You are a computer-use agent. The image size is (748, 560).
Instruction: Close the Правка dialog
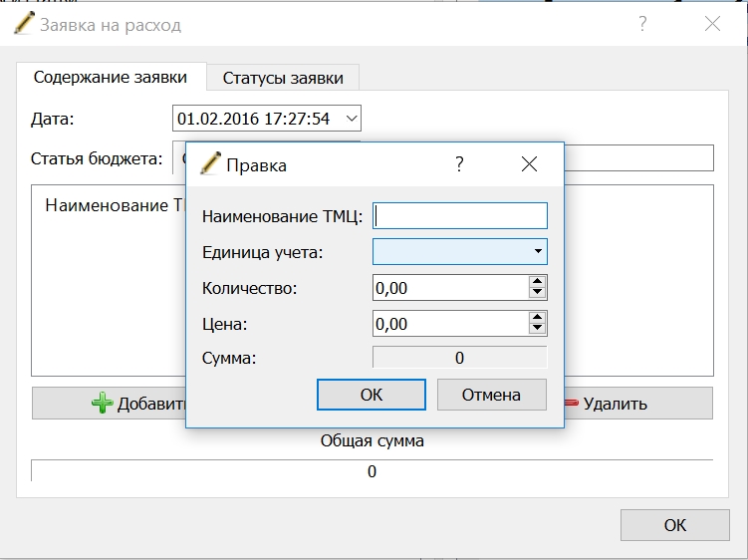click(529, 164)
